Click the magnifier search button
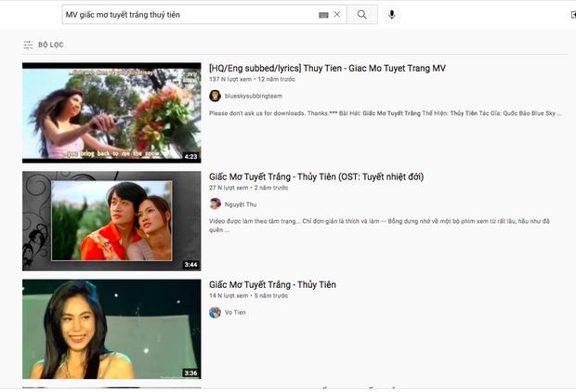This screenshot has width=576, height=392. click(361, 15)
